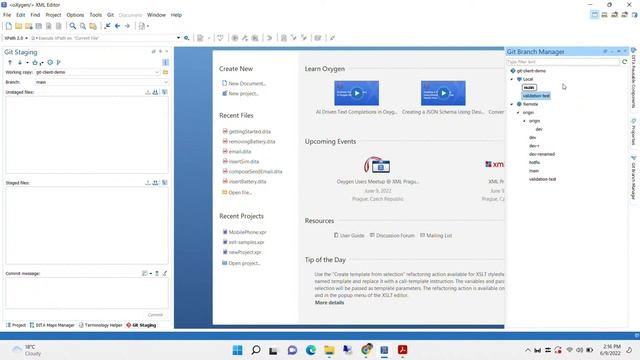Click the Forward arrow in main toolbar
The width and height of the screenshot is (640, 360).
[127, 26]
